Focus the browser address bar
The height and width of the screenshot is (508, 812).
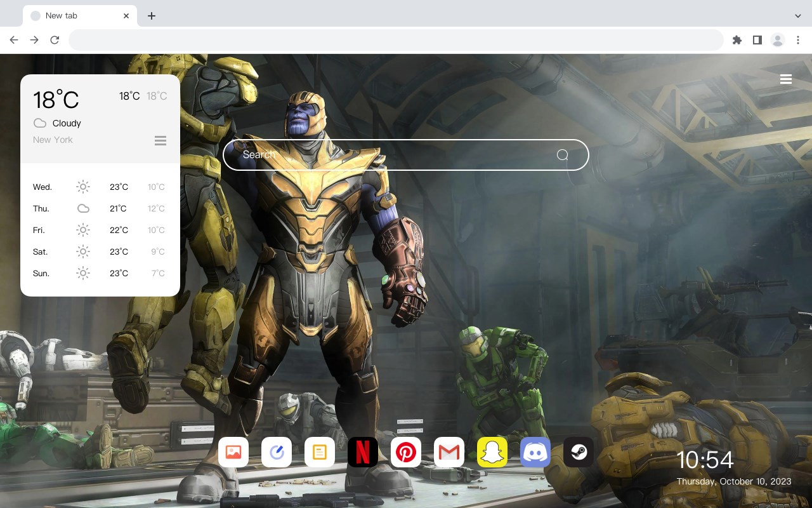click(x=396, y=40)
